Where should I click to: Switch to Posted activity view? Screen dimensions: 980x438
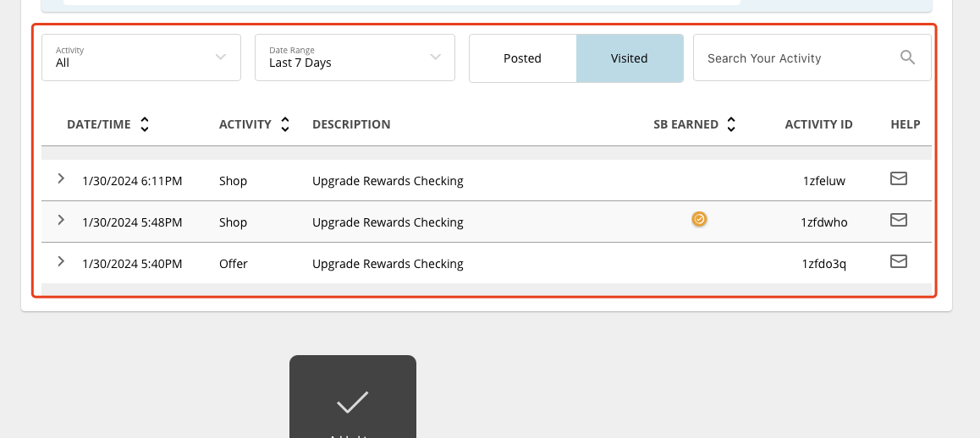tap(522, 58)
